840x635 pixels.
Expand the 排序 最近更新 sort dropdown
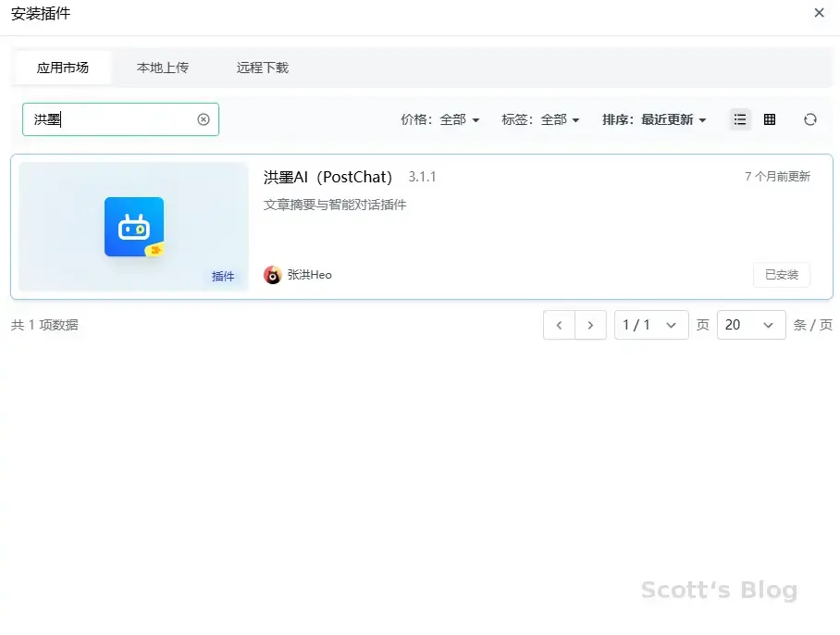coord(654,119)
